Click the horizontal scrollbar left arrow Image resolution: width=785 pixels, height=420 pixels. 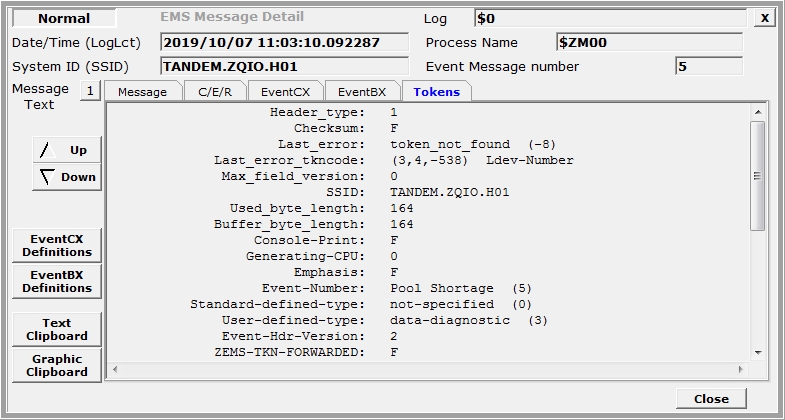[x=114, y=369]
